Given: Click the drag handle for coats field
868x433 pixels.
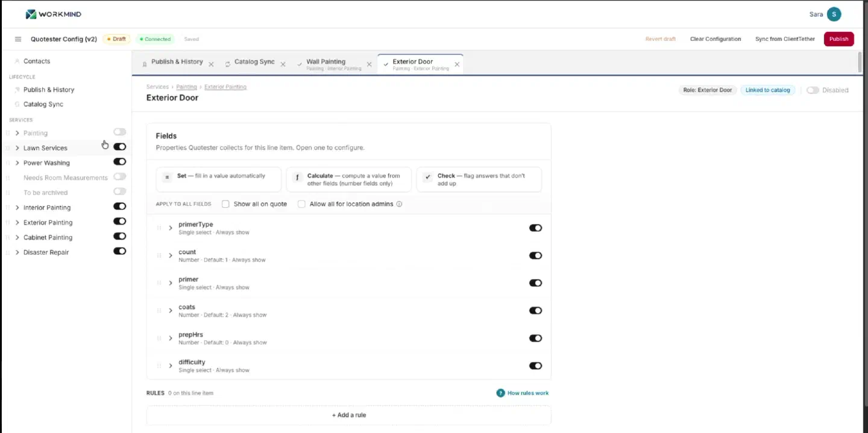Looking at the screenshot, I should 159,311.
